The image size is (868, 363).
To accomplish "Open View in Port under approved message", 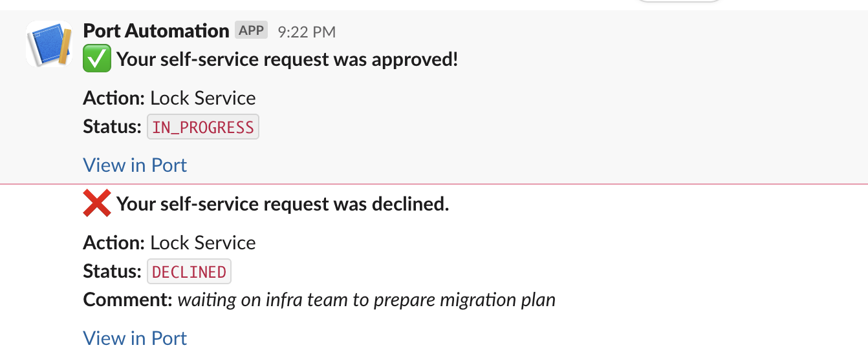I will coord(135,165).
